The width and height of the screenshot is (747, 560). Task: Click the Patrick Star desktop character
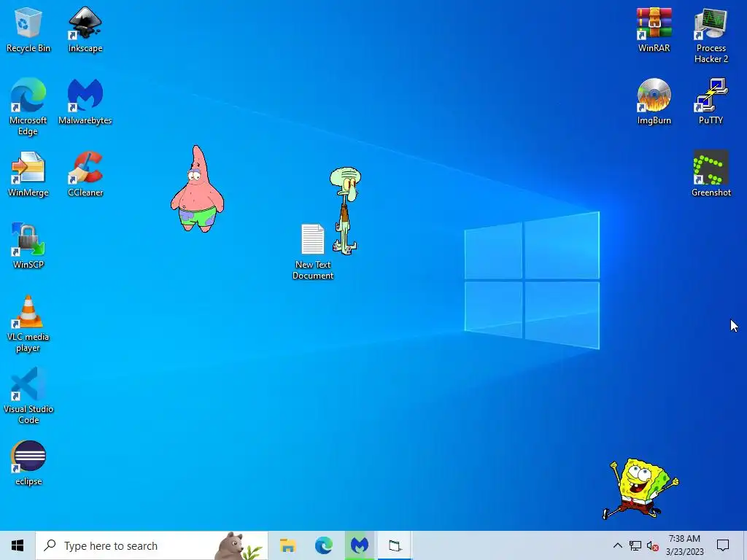click(x=197, y=189)
